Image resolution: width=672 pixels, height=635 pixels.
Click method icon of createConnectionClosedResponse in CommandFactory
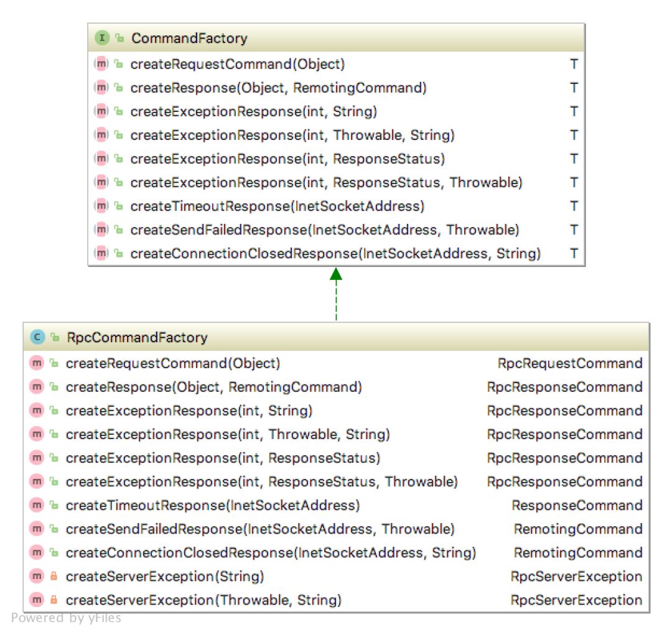[101, 253]
